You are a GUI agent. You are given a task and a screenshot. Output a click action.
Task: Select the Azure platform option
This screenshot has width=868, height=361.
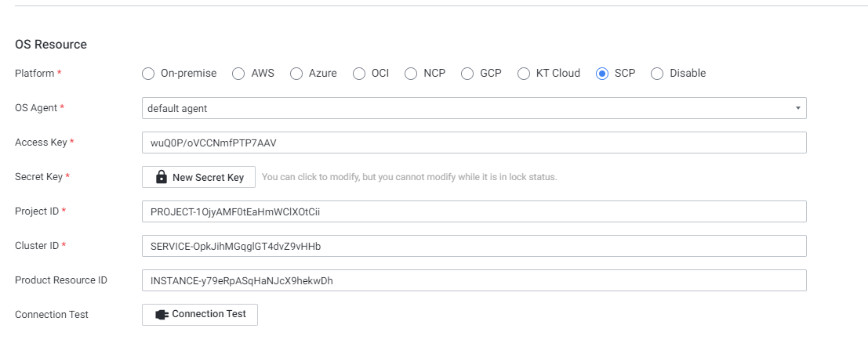[296, 74]
